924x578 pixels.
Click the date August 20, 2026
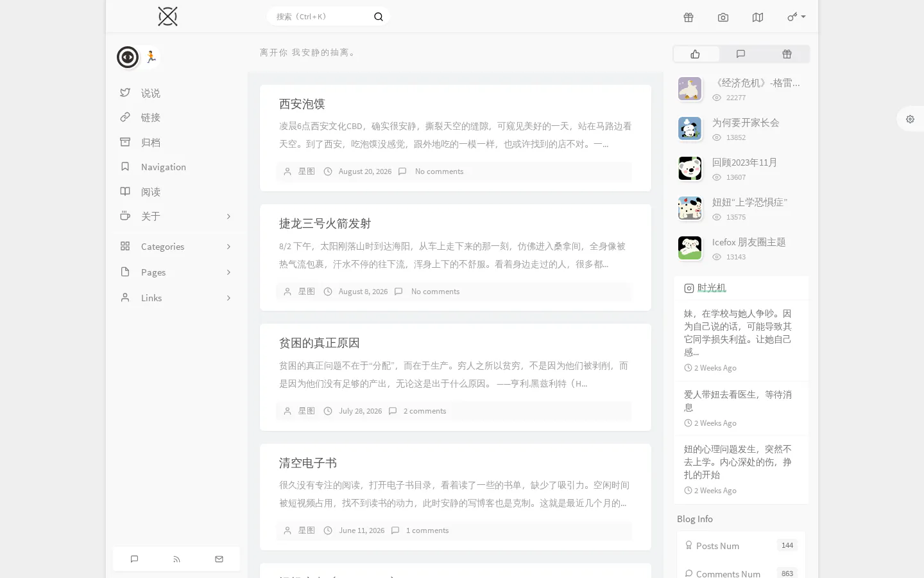pyautogui.click(x=364, y=171)
